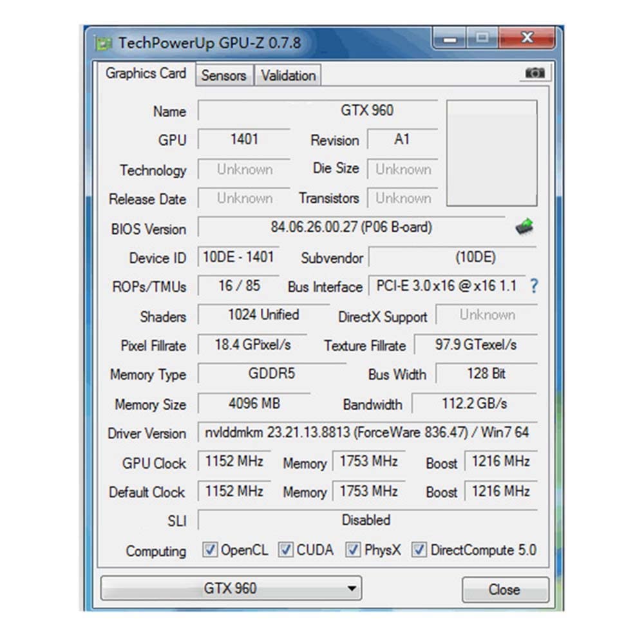The height and width of the screenshot is (644, 644).
Task: Click GPU Clock 1152 MHz value
Action: pyautogui.click(x=234, y=461)
